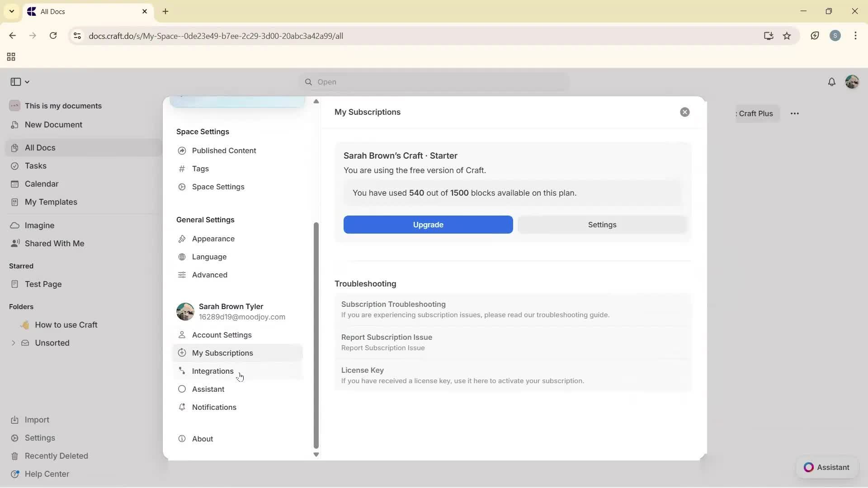Open Published Content in Space Settings

pos(223,150)
